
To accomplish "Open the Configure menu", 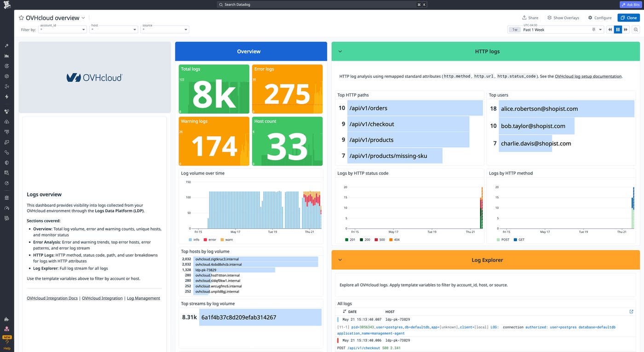I will click(600, 18).
